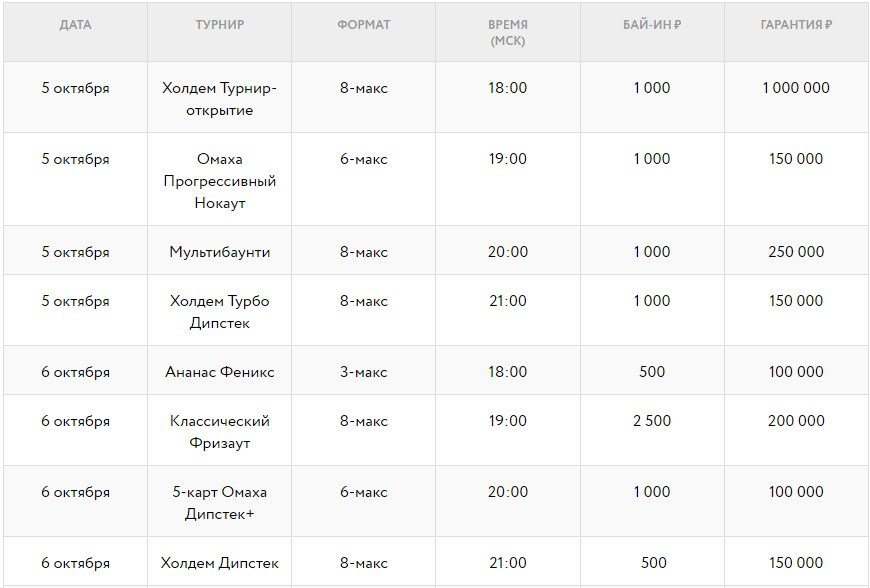Click the ВРЕМЯ (МСК) column header
Image resolution: width=870 pixels, height=588 pixels.
point(508,33)
